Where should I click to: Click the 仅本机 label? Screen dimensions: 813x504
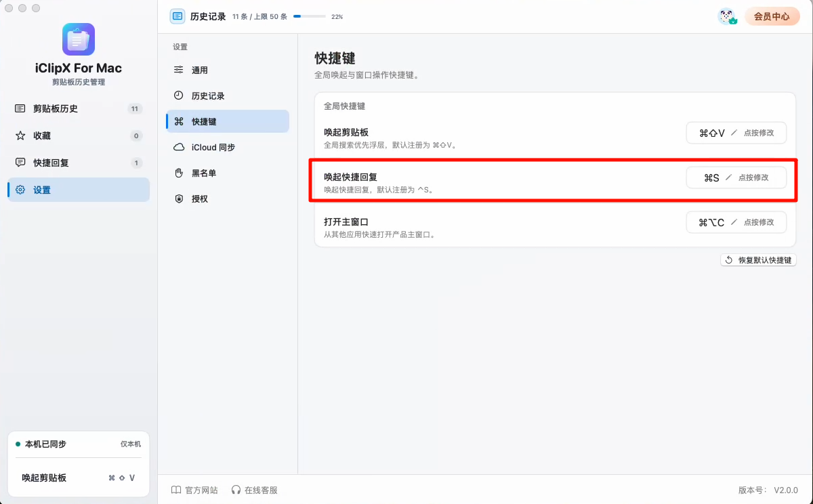(x=131, y=444)
